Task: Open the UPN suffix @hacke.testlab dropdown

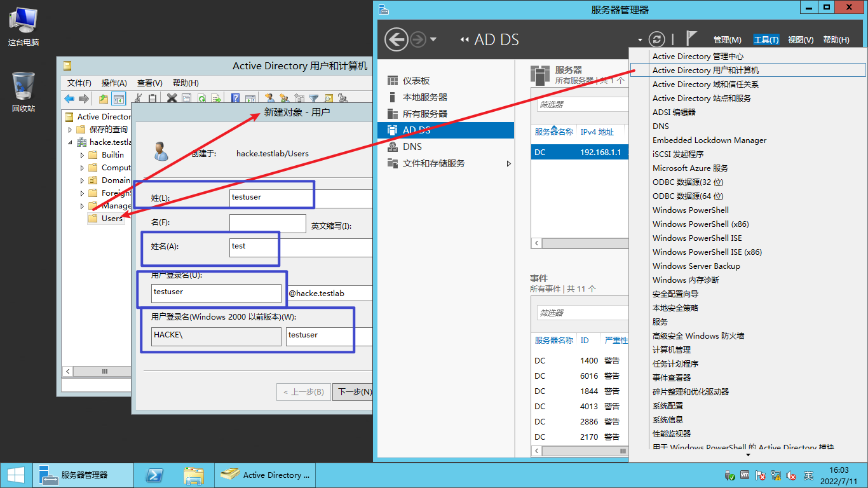Action: 330,293
